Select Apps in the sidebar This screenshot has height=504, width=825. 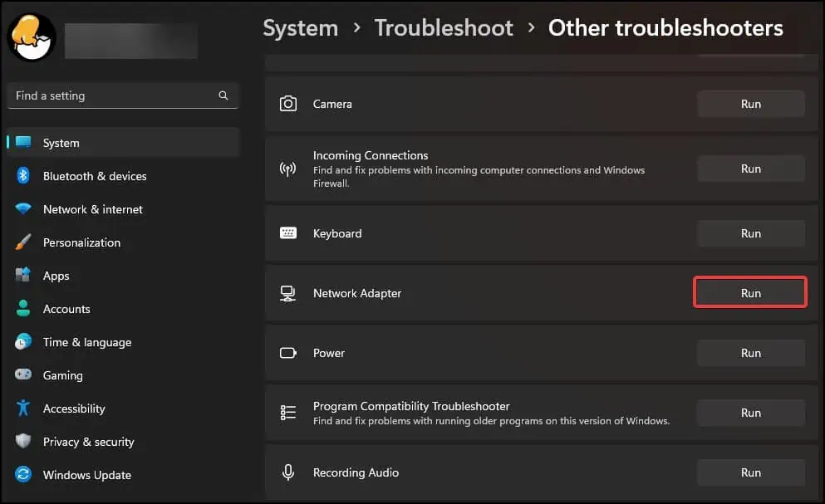123,275
